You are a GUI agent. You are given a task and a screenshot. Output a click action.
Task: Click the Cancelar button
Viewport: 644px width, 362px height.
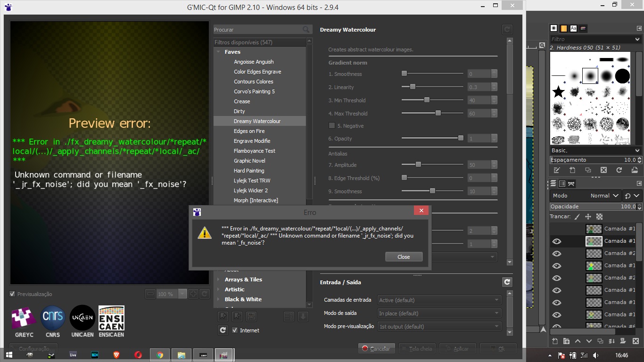pyautogui.click(x=376, y=349)
